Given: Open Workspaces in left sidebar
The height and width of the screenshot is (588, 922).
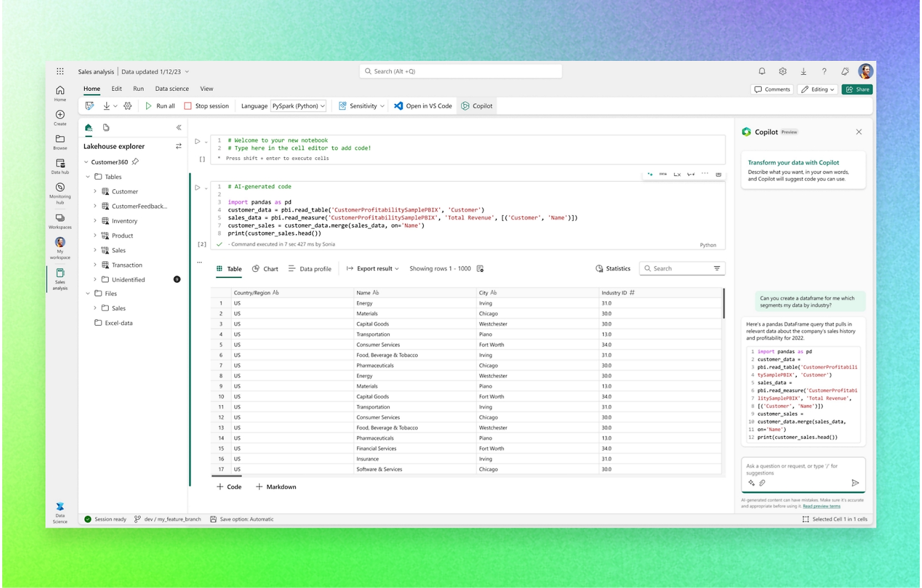Looking at the screenshot, I should coord(60,221).
